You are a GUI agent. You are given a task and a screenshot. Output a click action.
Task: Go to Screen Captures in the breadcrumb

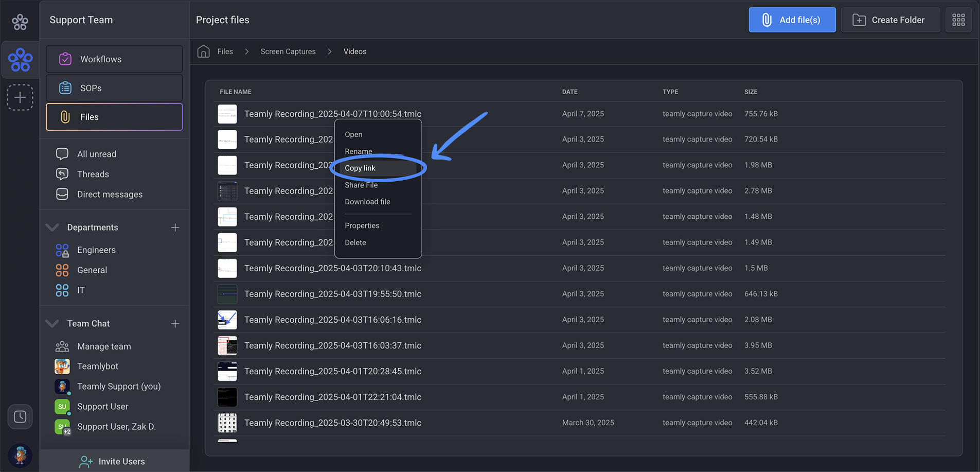point(288,51)
